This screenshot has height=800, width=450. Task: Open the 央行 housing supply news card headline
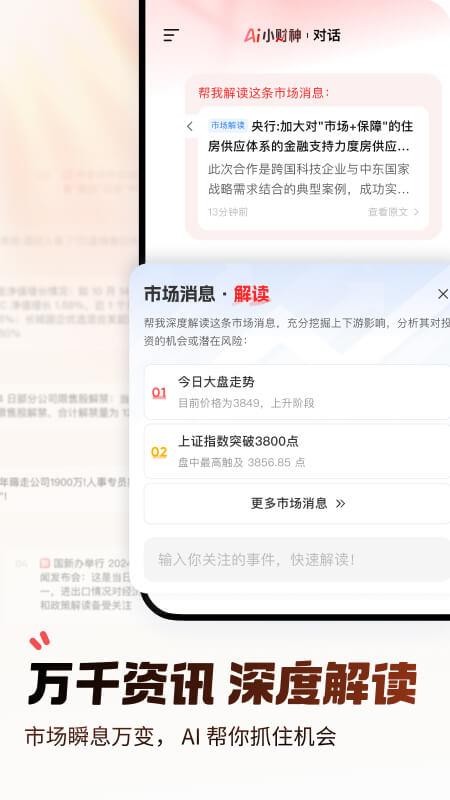311,136
